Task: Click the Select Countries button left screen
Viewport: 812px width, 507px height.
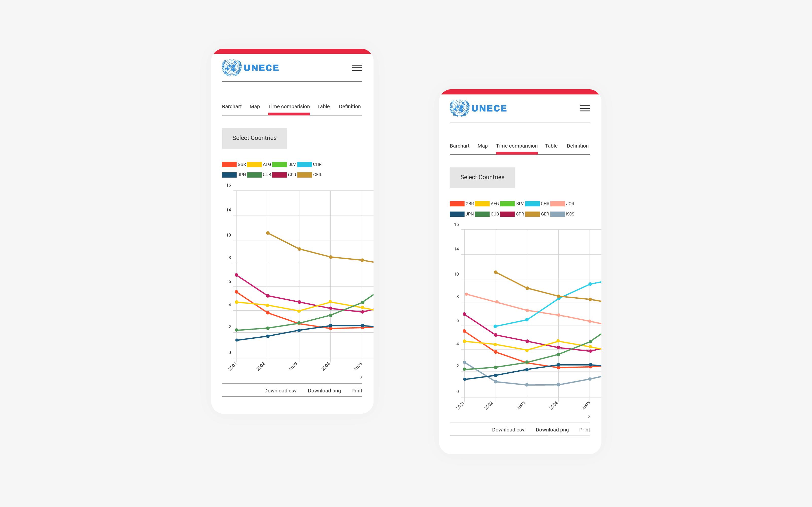Action: point(254,138)
